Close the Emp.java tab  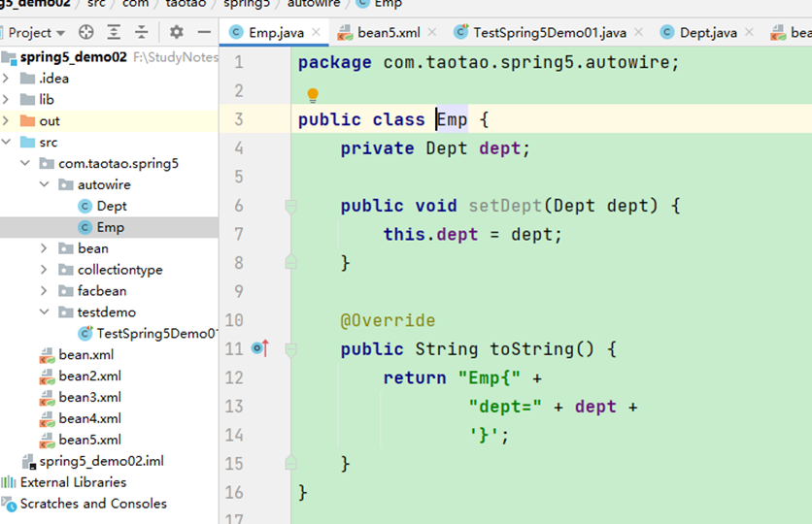pyautogui.click(x=317, y=33)
